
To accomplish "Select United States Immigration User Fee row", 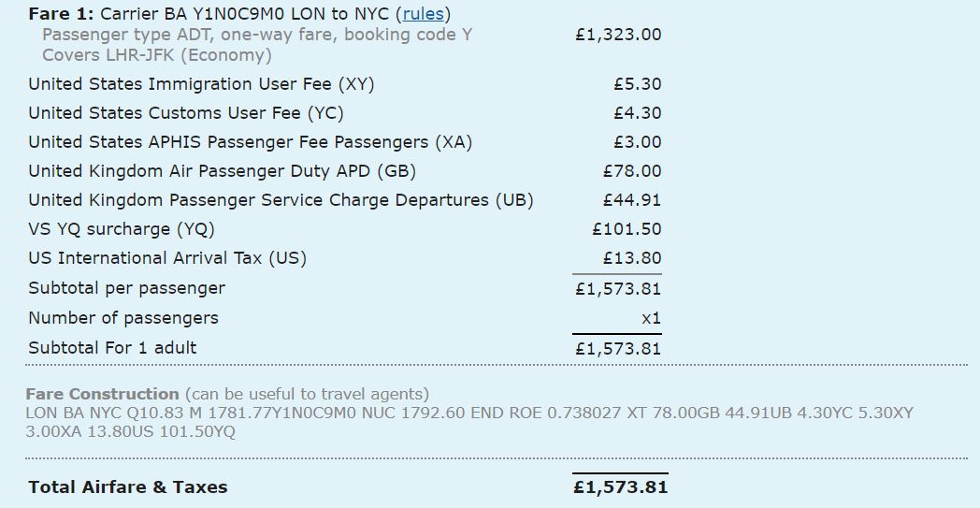I will (x=345, y=84).
